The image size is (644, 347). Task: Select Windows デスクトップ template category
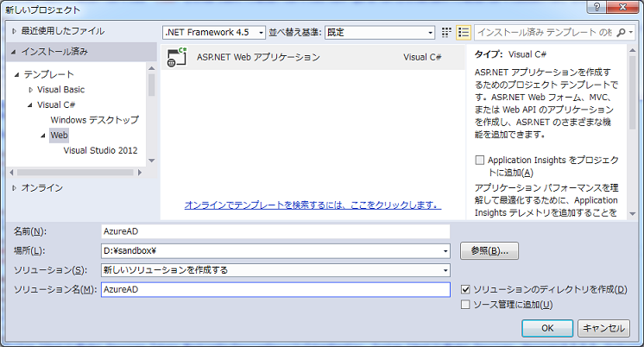(94, 120)
